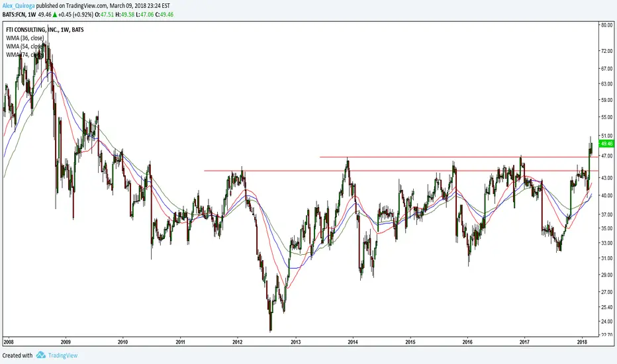Click the 27.00 price axis label

[x=607, y=292]
